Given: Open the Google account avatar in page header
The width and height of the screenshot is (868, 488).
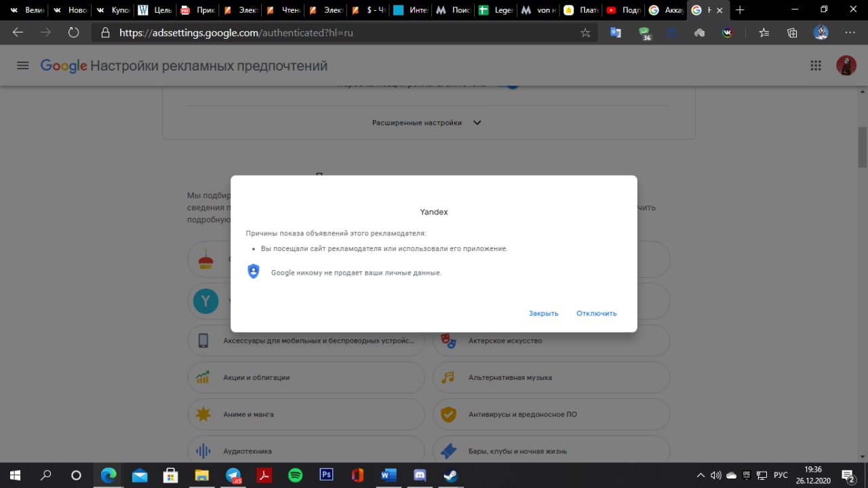Looking at the screenshot, I should coord(846,65).
